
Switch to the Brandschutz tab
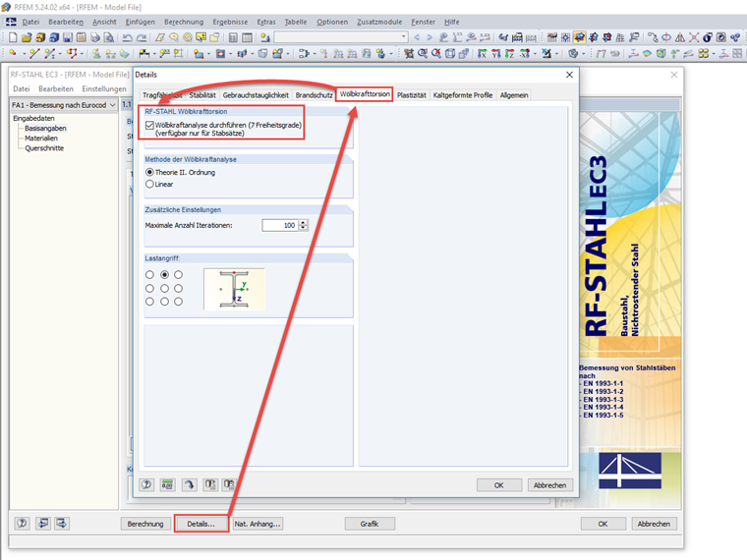[314, 95]
